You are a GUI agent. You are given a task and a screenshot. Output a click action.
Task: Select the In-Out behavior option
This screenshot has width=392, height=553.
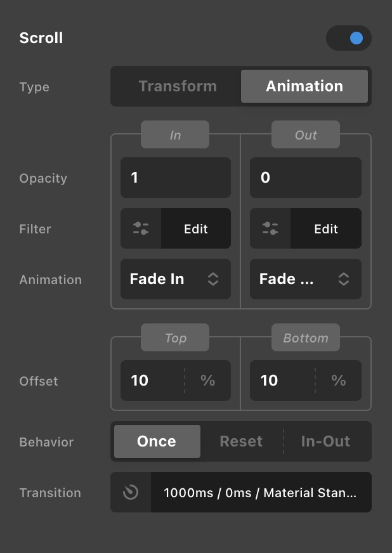tap(325, 441)
